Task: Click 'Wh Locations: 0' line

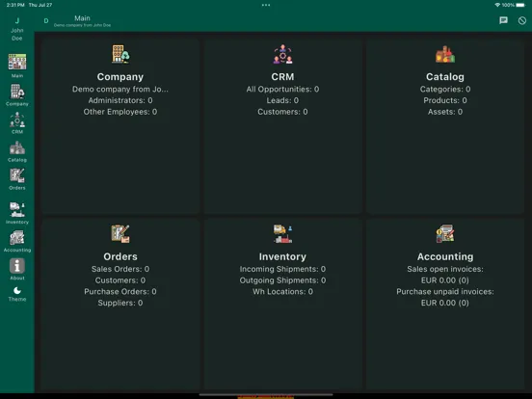Action: 282,292
